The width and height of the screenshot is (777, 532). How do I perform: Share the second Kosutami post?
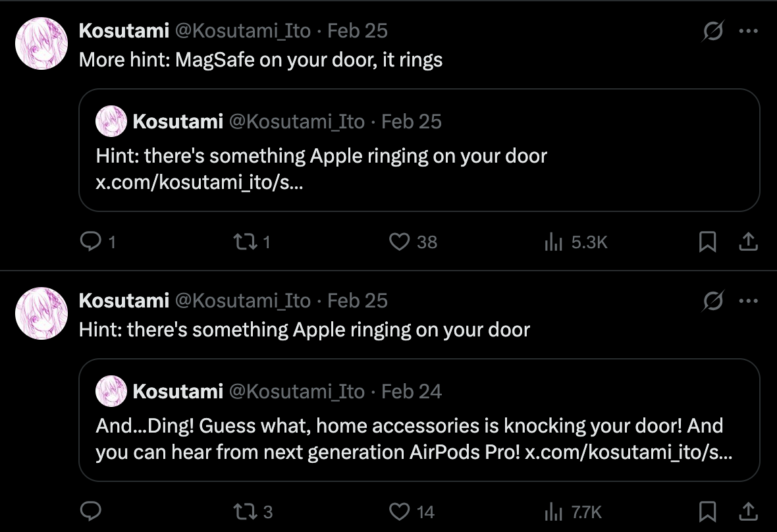[747, 511]
